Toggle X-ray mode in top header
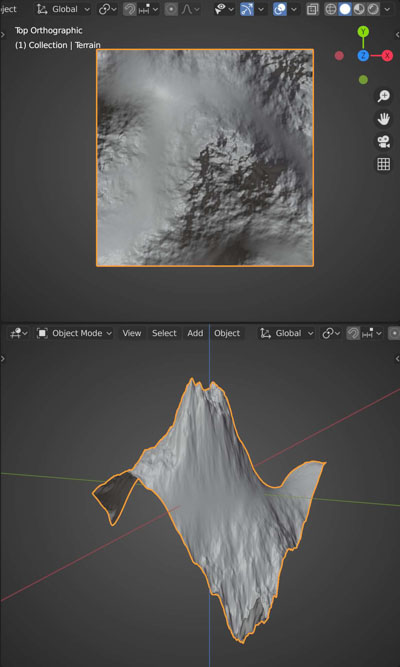This screenshot has height=667, width=400. pyautogui.click(x=312, y=9)
